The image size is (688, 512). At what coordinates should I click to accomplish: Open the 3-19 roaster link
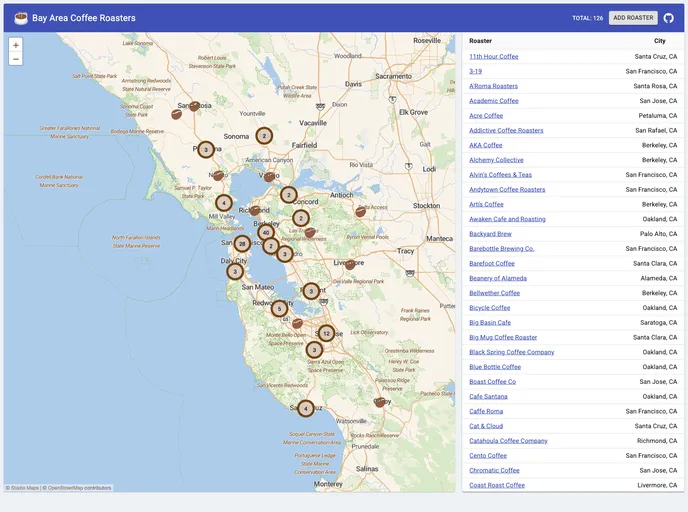pyautogui.click(x=475, y=71)
